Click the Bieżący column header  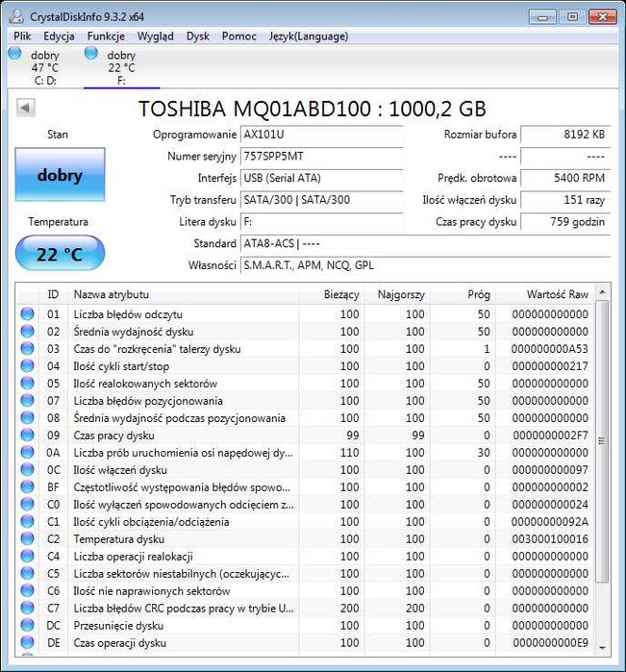[332, 294]
